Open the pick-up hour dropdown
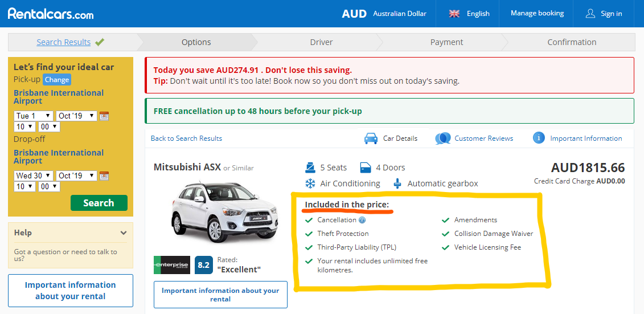Viewport: 644px width, 314px height. pos(24,127)
